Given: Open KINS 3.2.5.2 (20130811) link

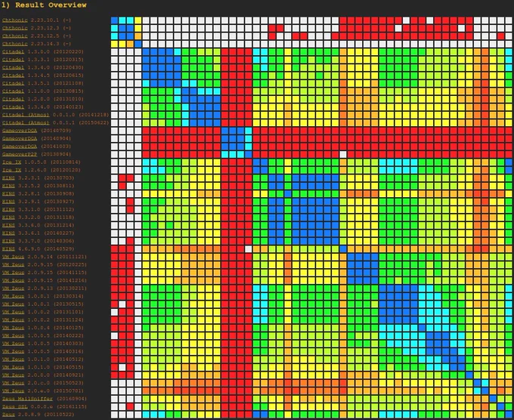Looking at the screenshot, I should 8,186.
